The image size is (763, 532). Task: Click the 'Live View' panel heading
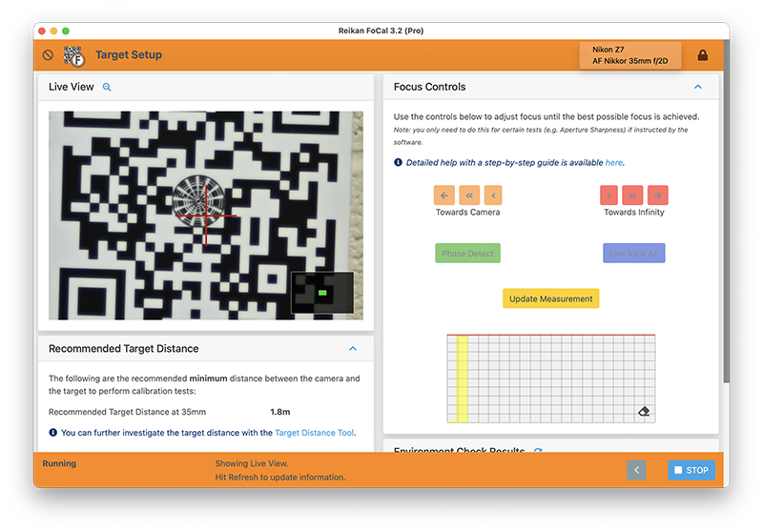point(71,87)
